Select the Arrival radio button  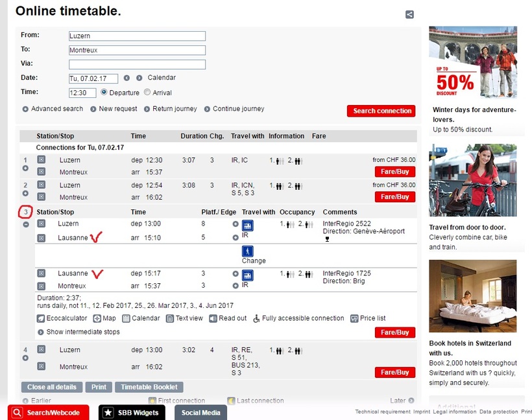pos(147,92)
